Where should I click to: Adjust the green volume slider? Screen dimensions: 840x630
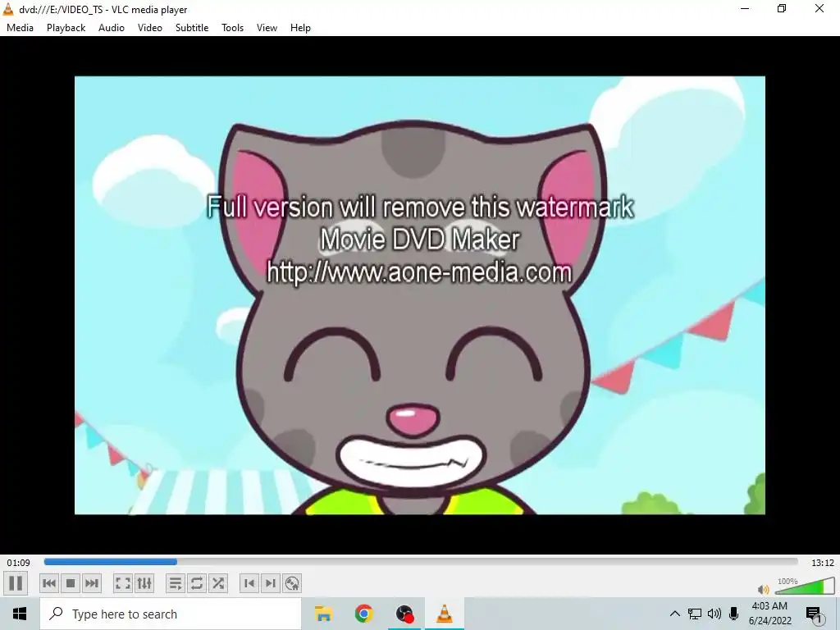[x=804, y=586]
